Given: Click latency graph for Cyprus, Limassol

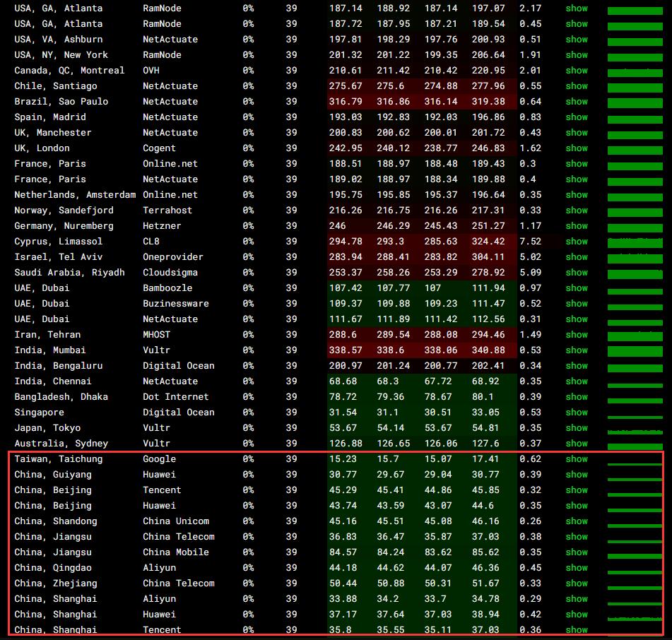Looking at the screenshot, I should 635,242.
